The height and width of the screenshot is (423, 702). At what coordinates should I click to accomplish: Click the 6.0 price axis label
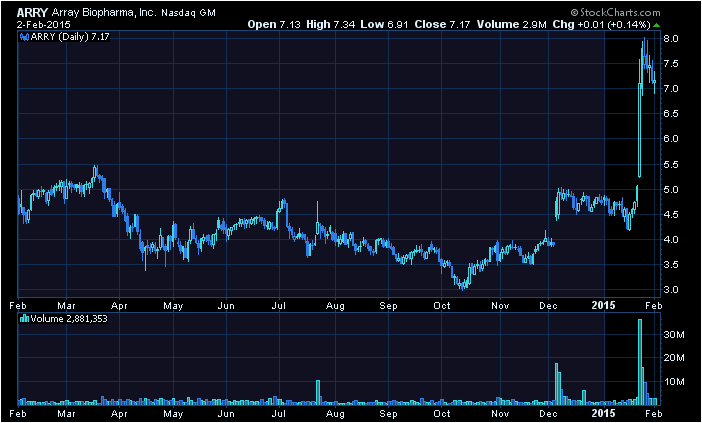pyautogui.click(x=672, y=139)
